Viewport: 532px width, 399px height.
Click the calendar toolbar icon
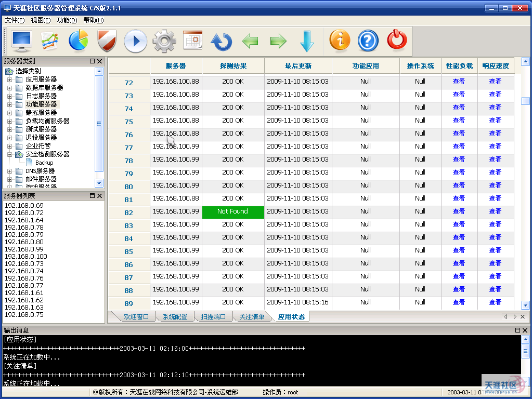[x=192, y=41]
